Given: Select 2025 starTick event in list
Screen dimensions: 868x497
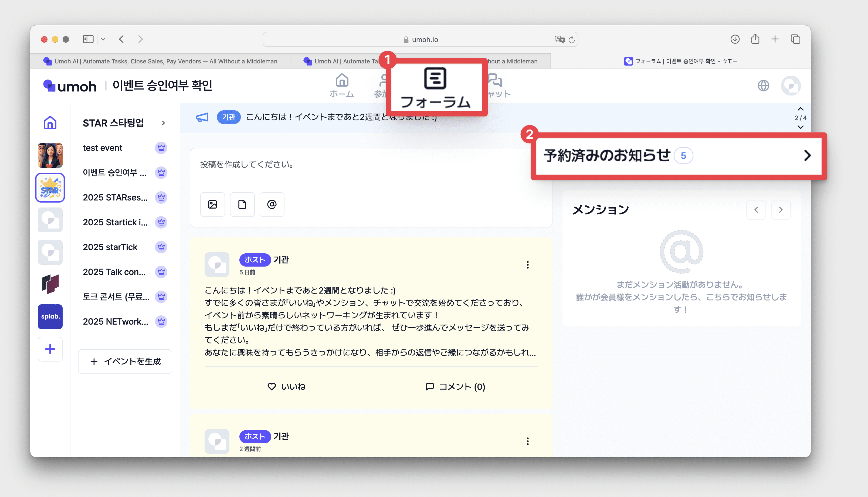Looking at the screenshot, I should (x=110, y=247).
